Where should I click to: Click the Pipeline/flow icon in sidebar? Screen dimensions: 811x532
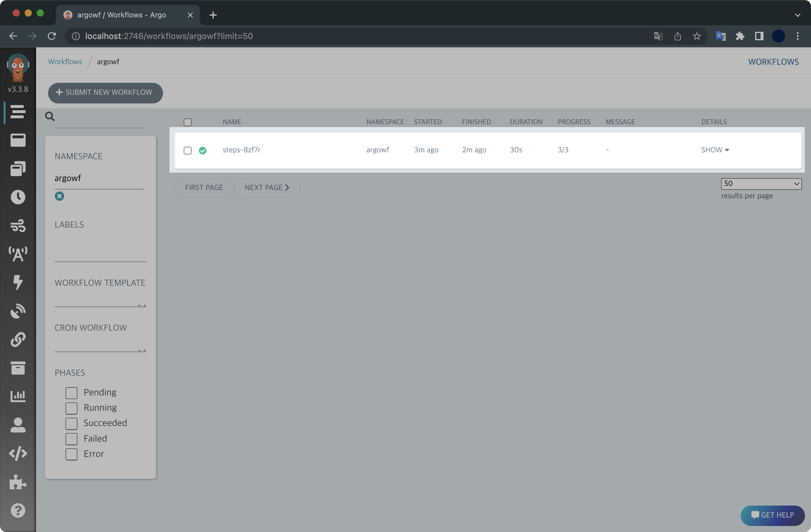point(18,225)
